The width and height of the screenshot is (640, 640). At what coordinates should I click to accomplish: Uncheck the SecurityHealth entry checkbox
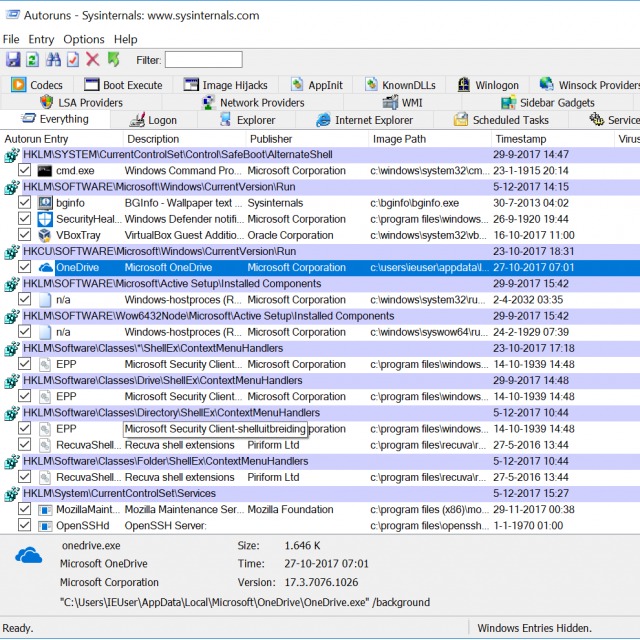[x=24, y=218]
